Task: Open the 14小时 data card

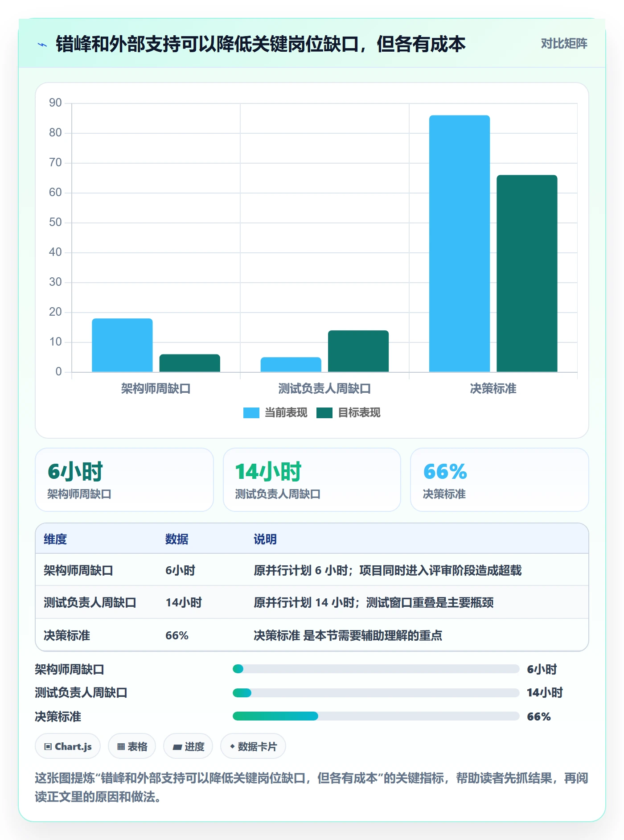Action: click(312, 480)
